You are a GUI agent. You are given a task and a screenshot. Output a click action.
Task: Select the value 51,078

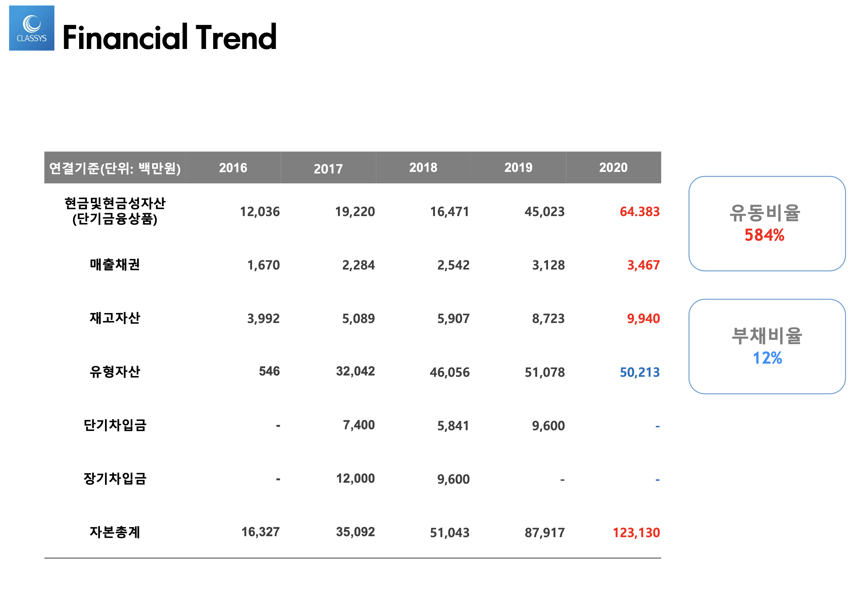[x=545, y=372]
